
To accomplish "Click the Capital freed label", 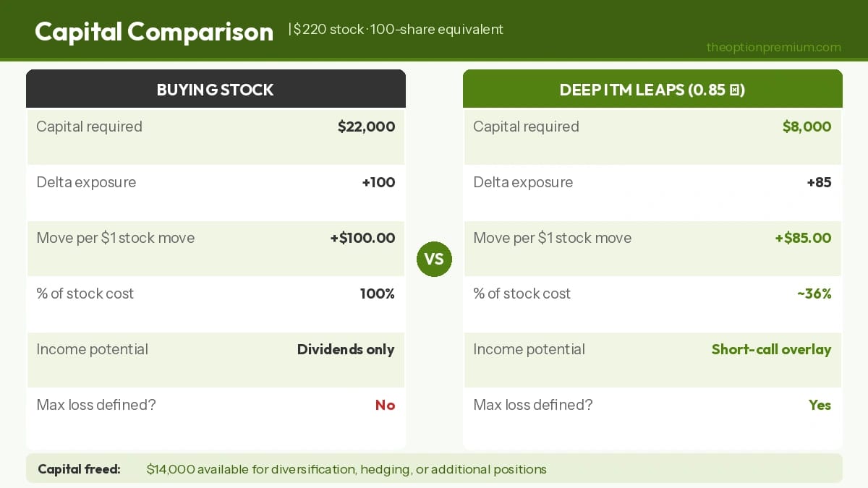I will [79, 469].
